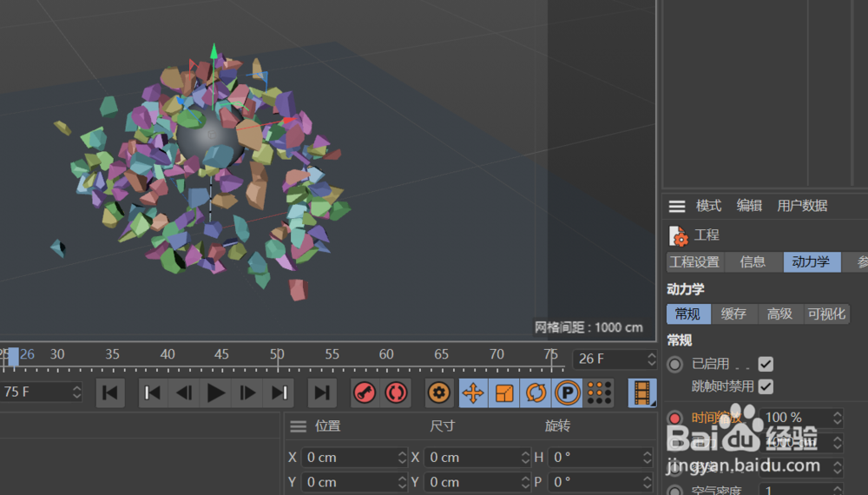
Task: Go to the next keyframe
Action: pyautogui.click(x=279, y=393)
